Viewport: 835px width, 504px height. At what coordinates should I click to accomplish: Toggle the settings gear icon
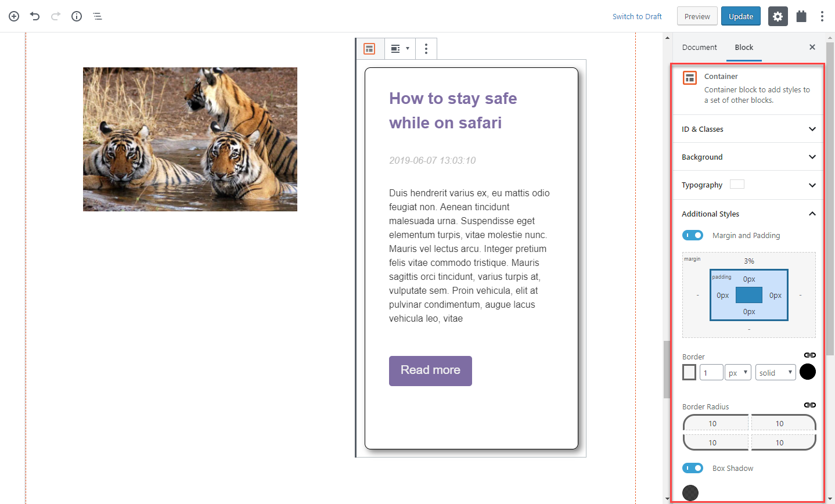[x=778, y=16]
